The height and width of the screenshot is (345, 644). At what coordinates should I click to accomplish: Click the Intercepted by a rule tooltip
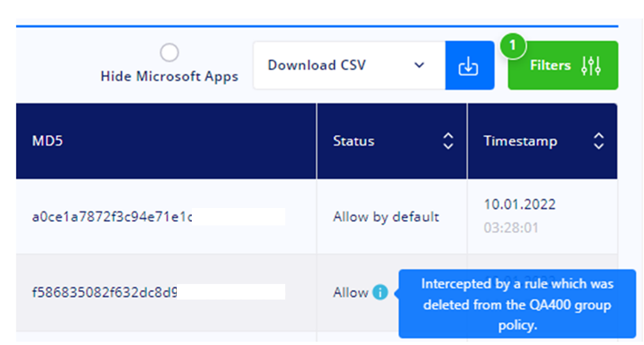point(517,305)
